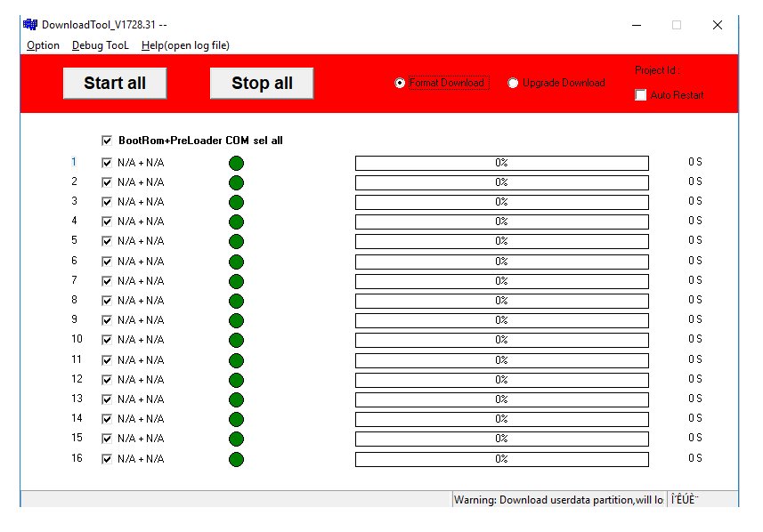
Task: Select Format Download radio option
Action: pos(400,83)
